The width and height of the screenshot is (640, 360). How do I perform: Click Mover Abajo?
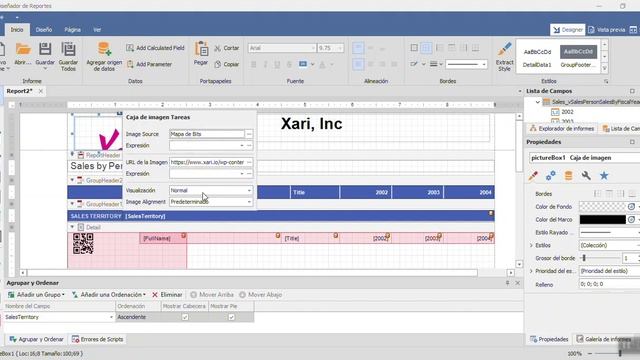[x=260, y=294]
